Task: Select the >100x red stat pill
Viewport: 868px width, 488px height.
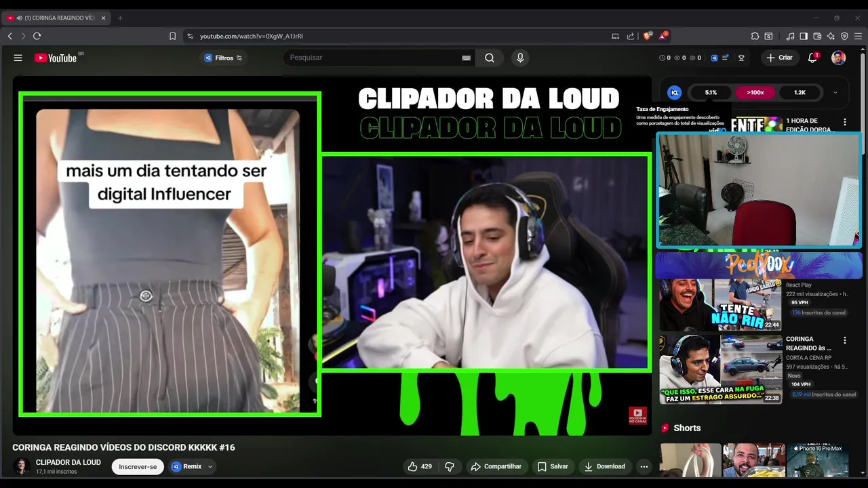Action: click(755, 92)
